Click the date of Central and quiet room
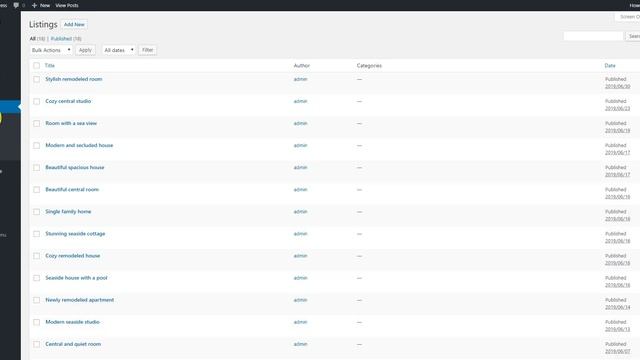Screen dimensions: 640x360 coord(618,351)
